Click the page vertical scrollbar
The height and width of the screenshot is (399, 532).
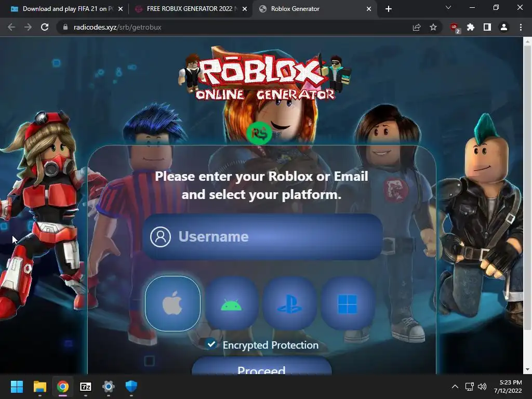(x=527, y=187)
